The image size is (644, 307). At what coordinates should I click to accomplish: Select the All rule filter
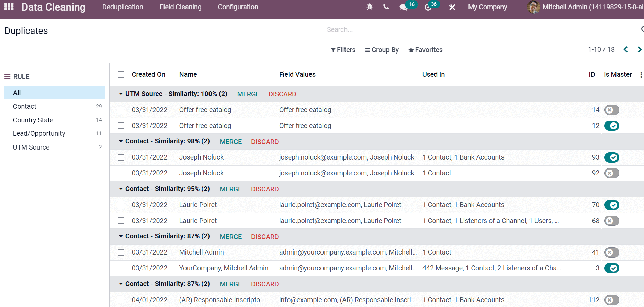(x=55, y=93)
